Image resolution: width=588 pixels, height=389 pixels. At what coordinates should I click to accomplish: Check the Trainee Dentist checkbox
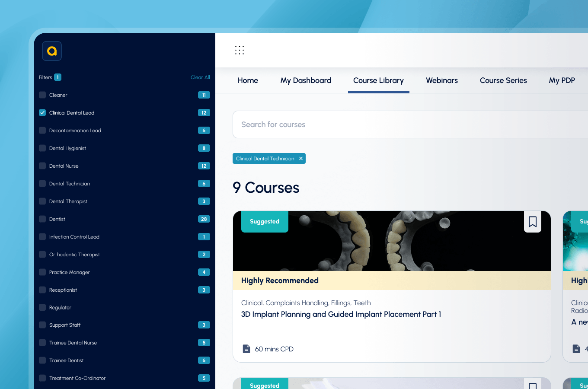[42, 360]
